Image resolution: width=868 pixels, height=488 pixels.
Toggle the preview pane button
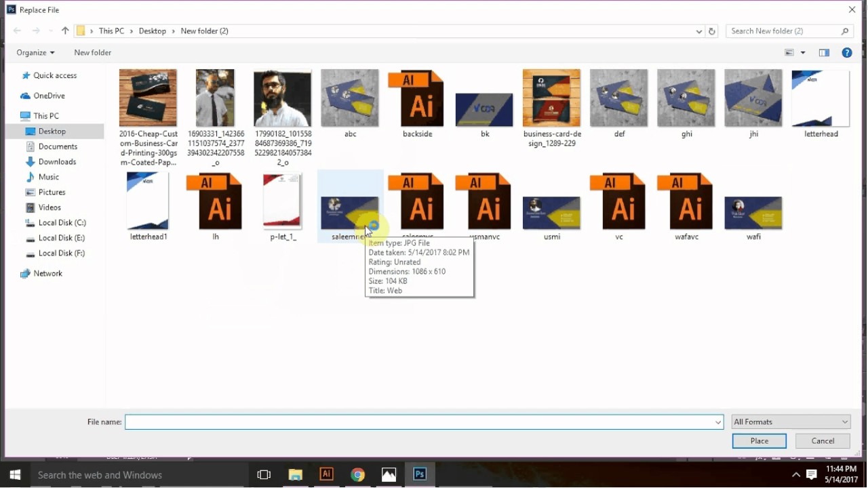coord(824,53)
